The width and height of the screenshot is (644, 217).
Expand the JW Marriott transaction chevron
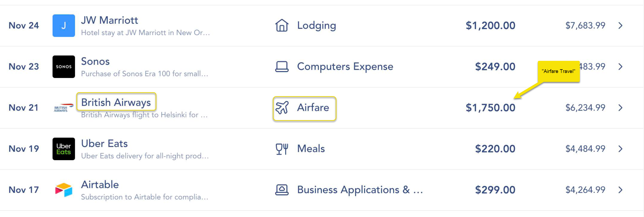620,26
